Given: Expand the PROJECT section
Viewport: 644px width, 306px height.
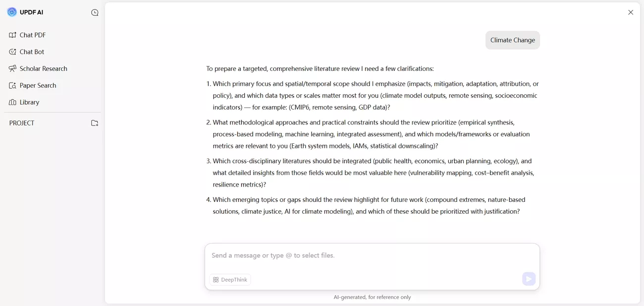Looking at the screenshot, I should [x=21, y=122].
